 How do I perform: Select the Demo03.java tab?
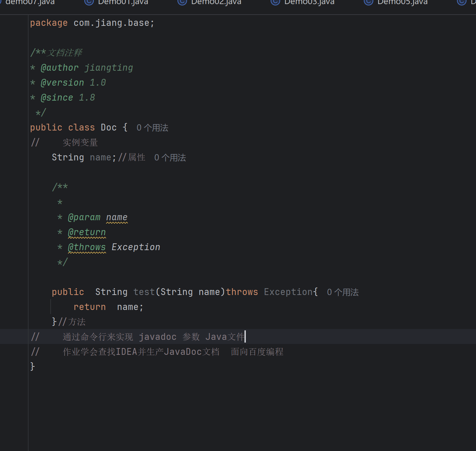point(309,2)
